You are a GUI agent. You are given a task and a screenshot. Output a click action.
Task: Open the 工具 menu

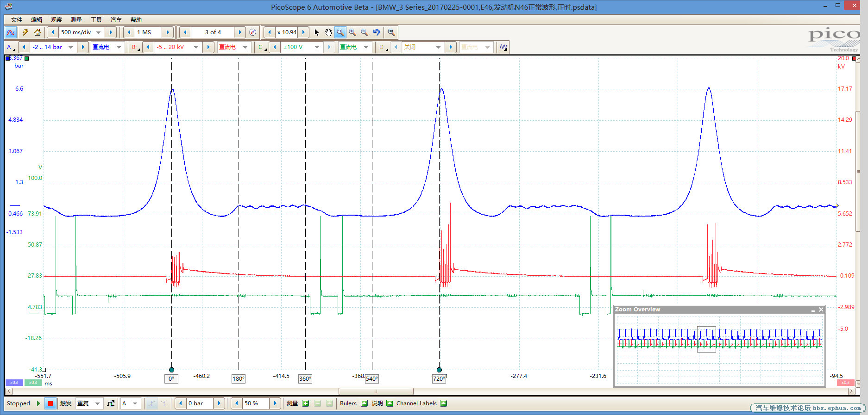click(96, 19)
